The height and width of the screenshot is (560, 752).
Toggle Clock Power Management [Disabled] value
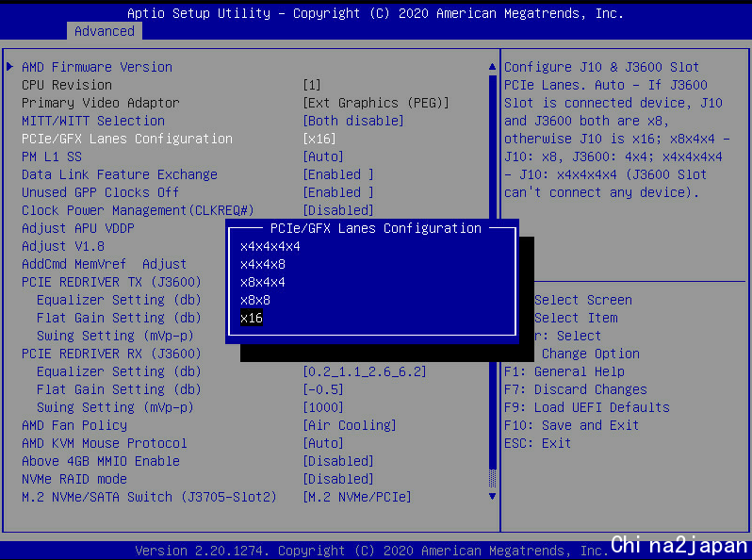point(338,210)
